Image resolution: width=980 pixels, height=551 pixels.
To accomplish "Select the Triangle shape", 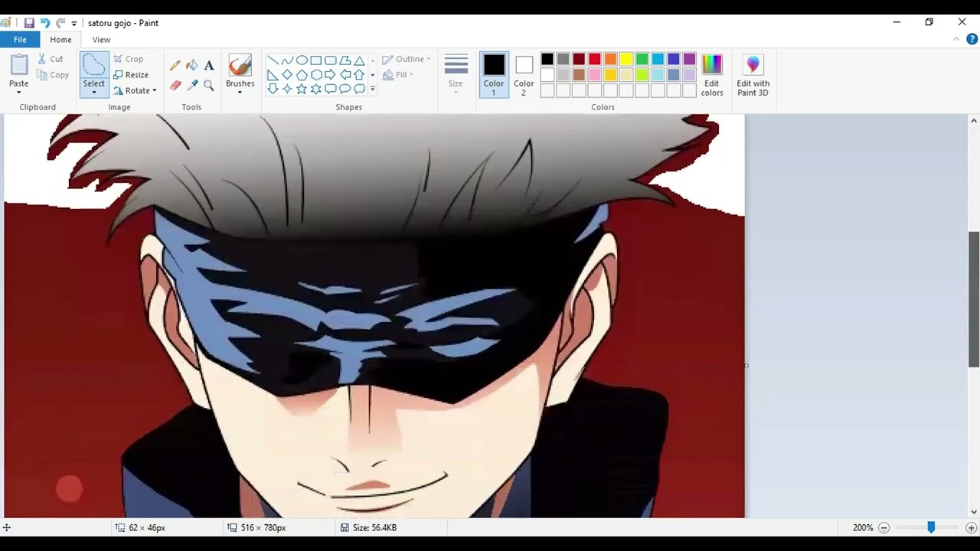I will point(359,60).
